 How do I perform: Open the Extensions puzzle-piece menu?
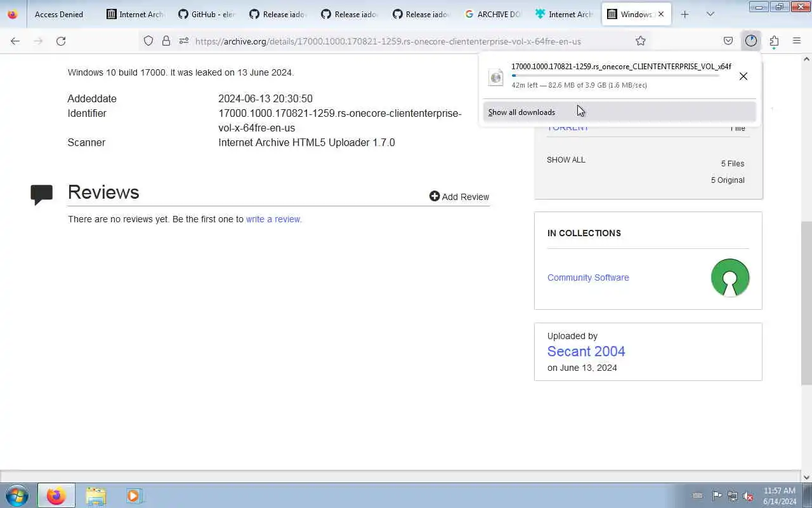pyautogui.click(x=774, y=41)
